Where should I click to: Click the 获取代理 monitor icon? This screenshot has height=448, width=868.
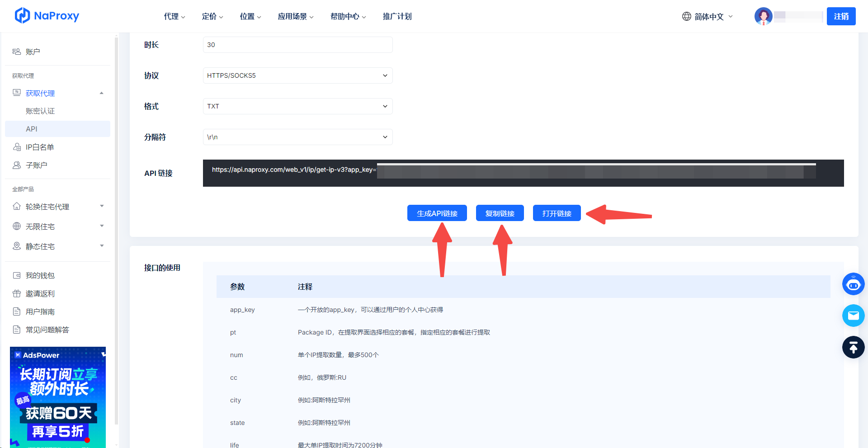coord(17,93)
